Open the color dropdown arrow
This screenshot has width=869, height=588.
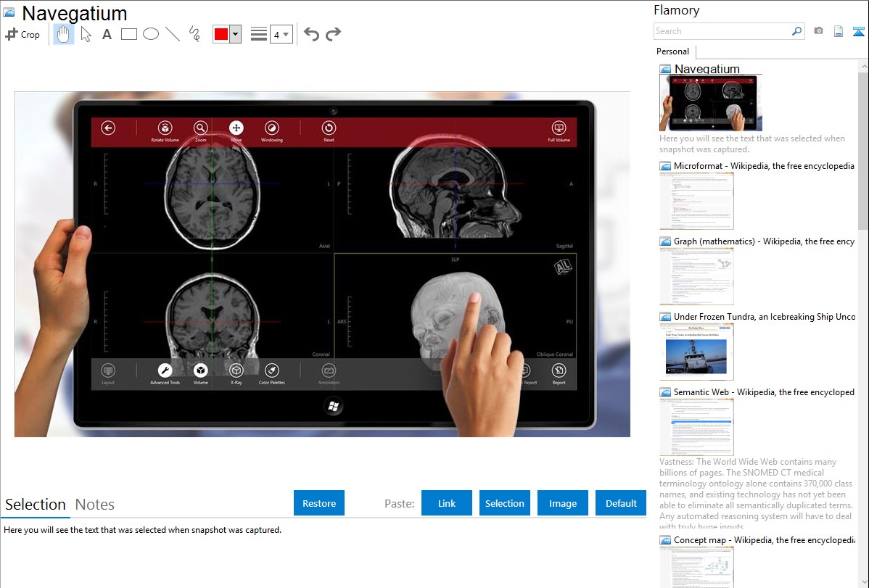pos(236,34)
